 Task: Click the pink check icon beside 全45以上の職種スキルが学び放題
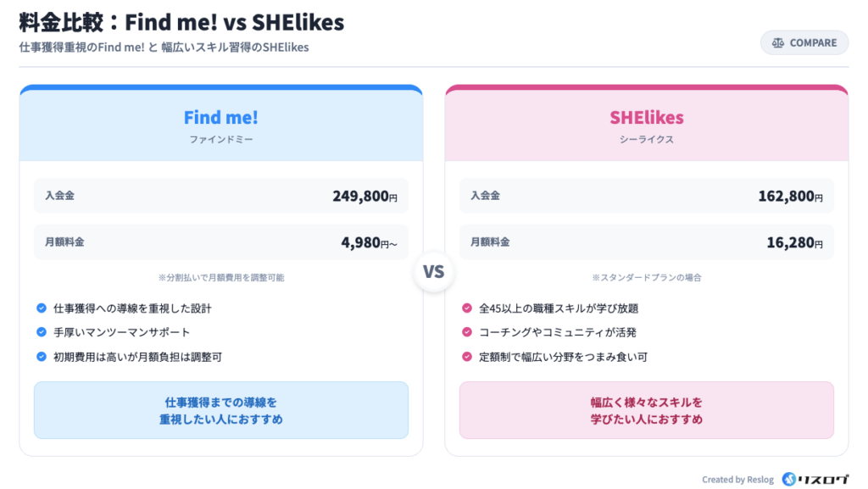pyautogui.click(x=467, y=308)
